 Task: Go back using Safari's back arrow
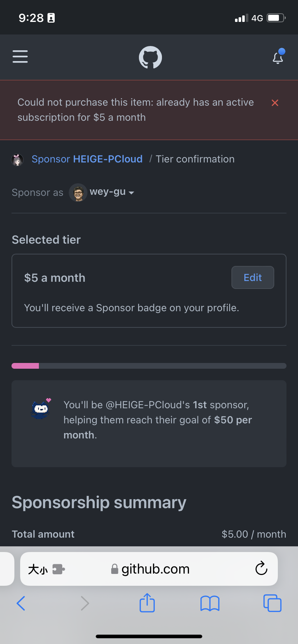point(21,603)
